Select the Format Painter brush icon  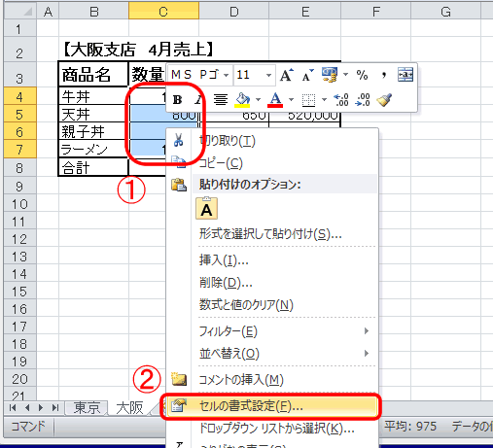(x=384, y=100)
